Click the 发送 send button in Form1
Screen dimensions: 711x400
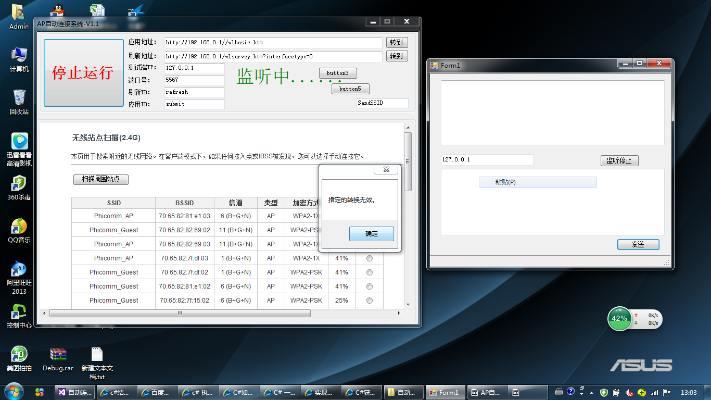coord(637,244)
